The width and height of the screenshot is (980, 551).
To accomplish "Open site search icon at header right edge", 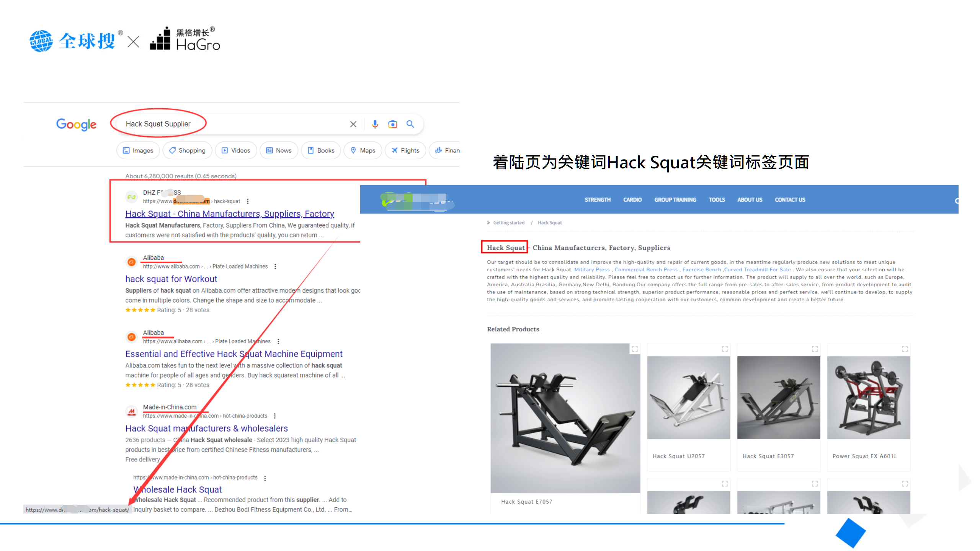I will tap(956, 201).
